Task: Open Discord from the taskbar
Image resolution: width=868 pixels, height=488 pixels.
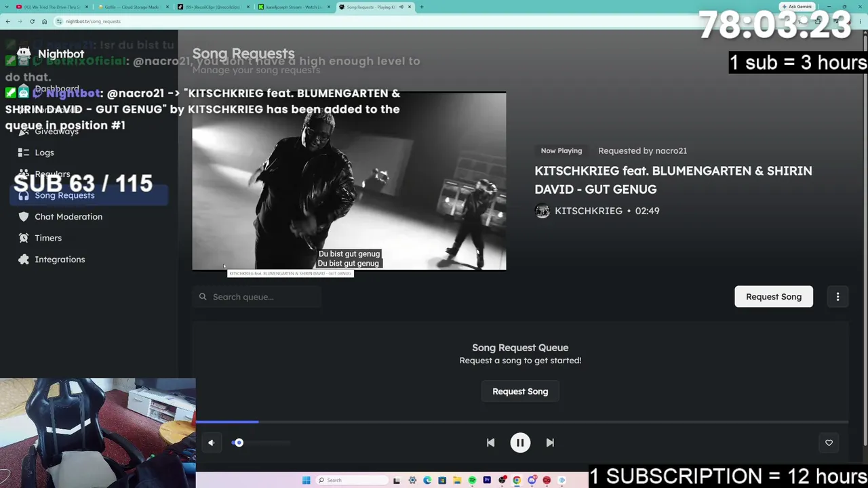Action: tap(532, 481)
